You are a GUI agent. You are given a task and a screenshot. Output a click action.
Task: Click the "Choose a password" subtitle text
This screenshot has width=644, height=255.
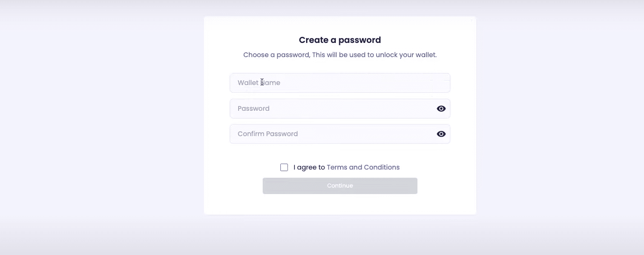pyautogui.click(x=340, y=55)
